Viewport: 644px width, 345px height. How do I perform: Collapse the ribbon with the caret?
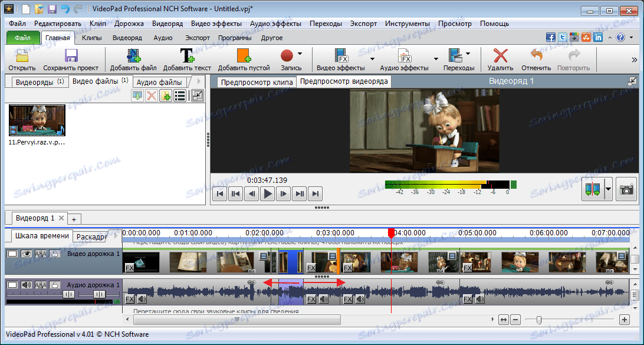[610, 37]
